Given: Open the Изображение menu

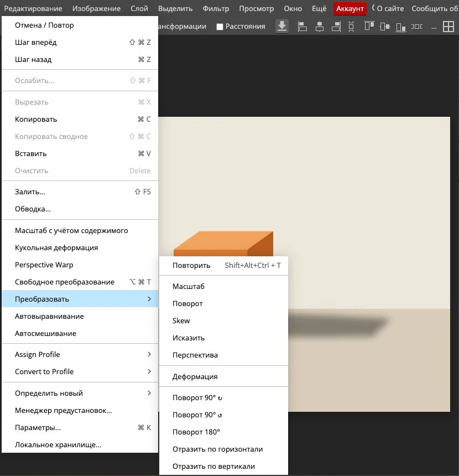Looking at the screenshot, I should click(x=96, y=8).
